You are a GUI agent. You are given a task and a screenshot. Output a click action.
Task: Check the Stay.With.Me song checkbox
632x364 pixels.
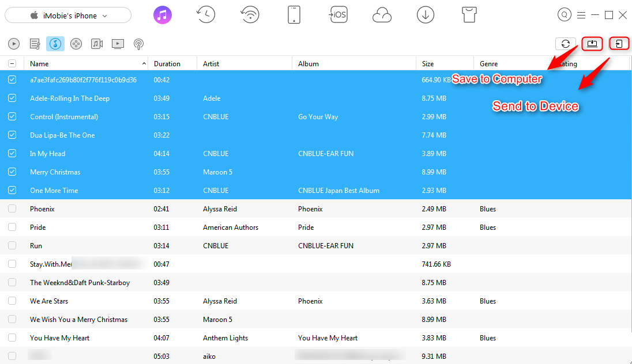[12, 264]
